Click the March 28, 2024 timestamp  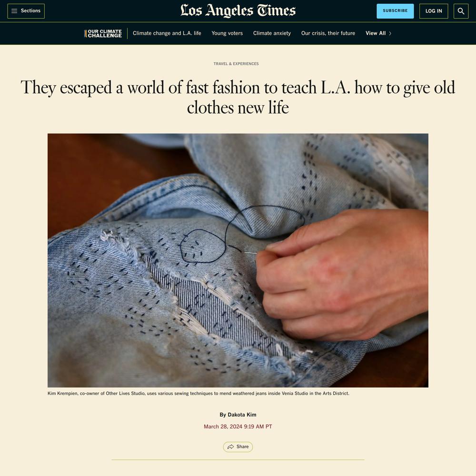point(238,426)
